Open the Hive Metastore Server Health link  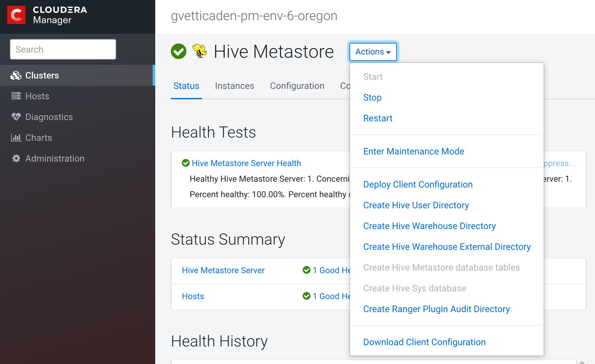click(246, 163)
